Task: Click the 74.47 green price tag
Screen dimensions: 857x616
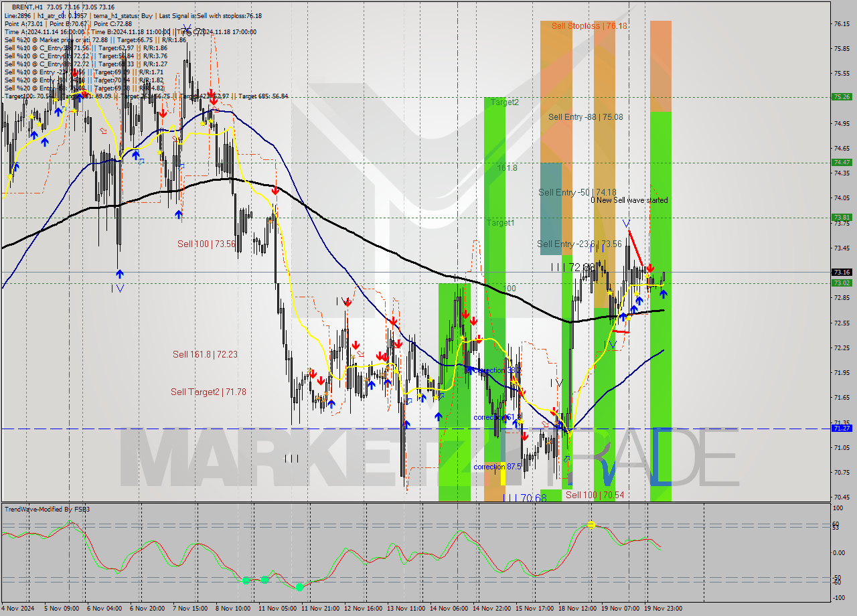Action: (x=842, y=162)
